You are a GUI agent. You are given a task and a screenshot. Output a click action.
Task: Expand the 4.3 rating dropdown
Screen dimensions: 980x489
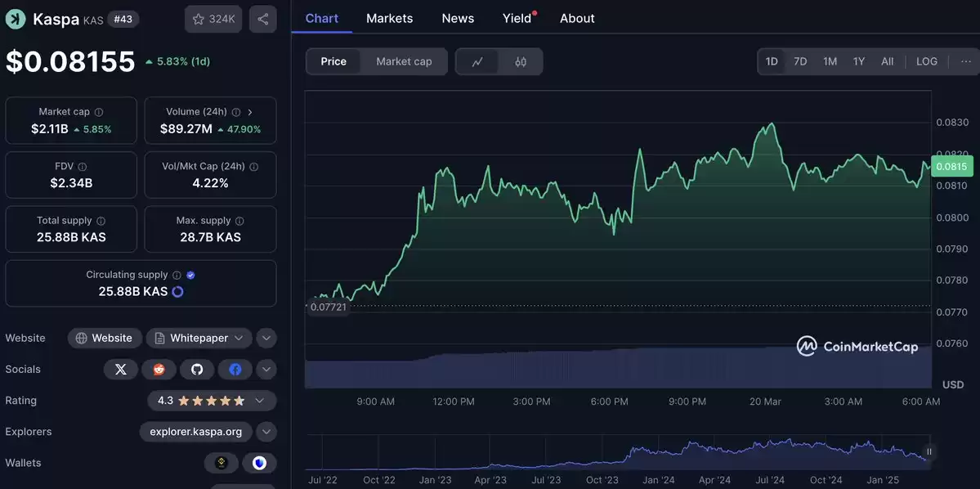click(x=212, y=401)
